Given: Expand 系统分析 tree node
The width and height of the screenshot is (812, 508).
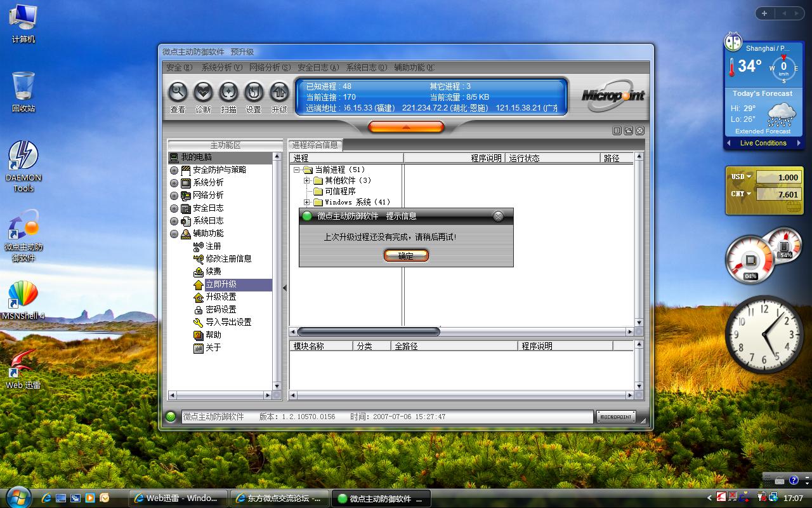Looking at the screenshot, I should [174, 183].
